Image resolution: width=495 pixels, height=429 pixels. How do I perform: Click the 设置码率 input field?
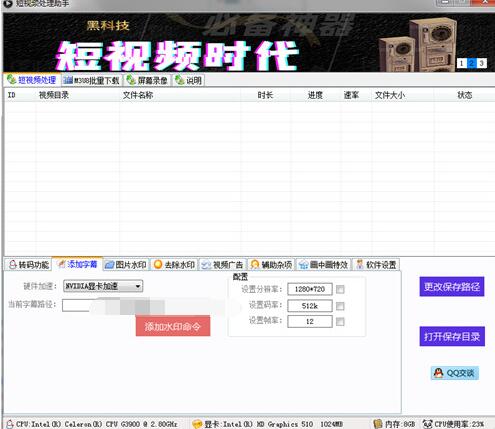click(310, 306)
